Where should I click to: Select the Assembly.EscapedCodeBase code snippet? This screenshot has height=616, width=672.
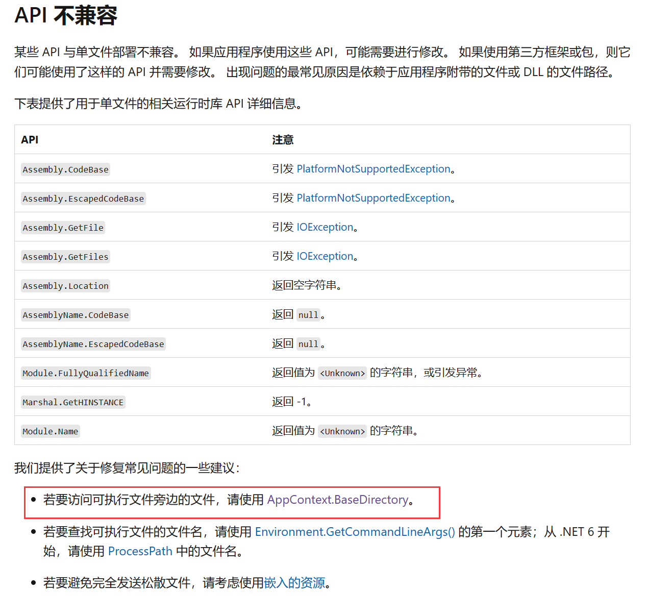(83, 198)
